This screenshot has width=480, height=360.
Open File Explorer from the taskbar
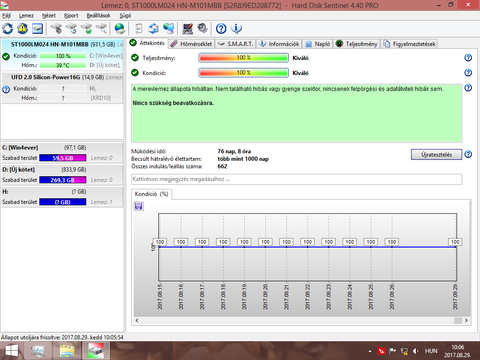[67, 351]
